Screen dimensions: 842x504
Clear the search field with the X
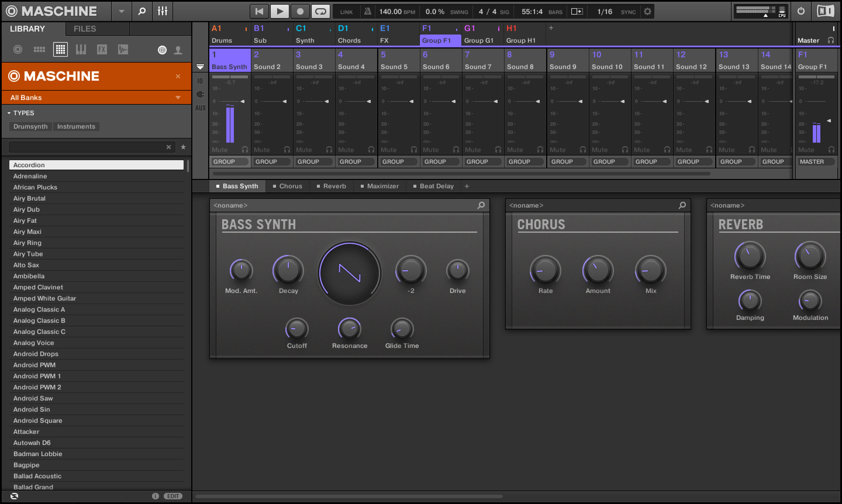coord(169,147)
